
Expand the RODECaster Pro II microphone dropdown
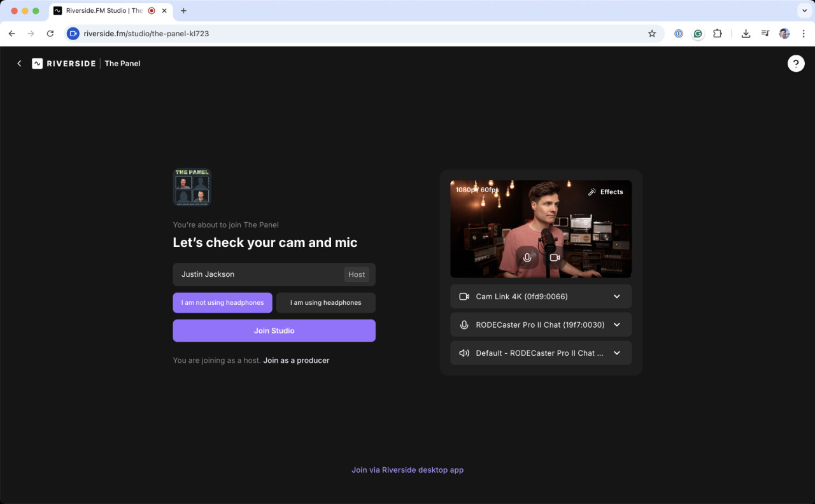541,325
